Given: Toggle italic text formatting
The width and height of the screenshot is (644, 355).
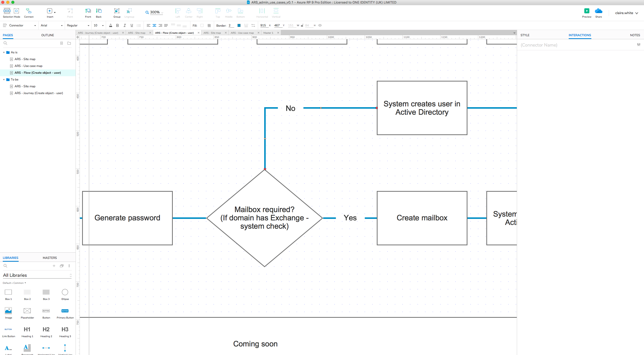Looking at the screenshot, I should pyautogui.click(x=124, y=25).
